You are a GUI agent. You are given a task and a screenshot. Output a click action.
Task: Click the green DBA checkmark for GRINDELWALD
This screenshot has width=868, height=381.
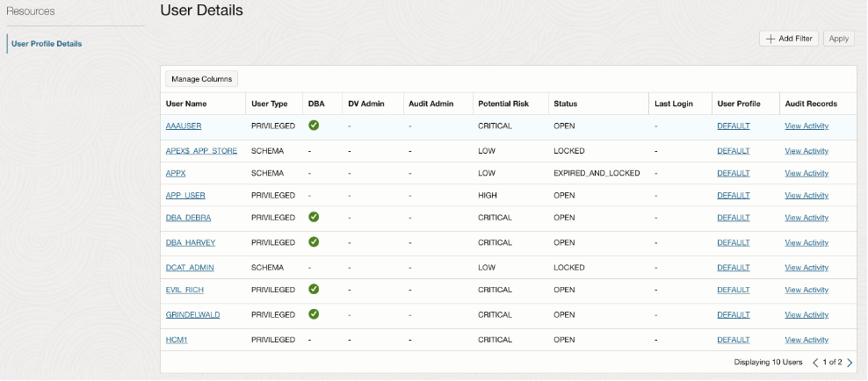pos(314,314)
